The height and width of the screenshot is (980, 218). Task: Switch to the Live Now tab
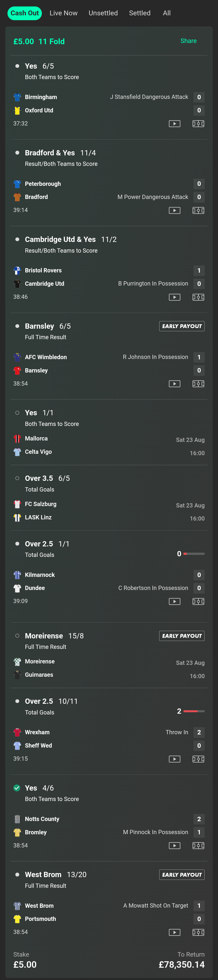(63, 13)
